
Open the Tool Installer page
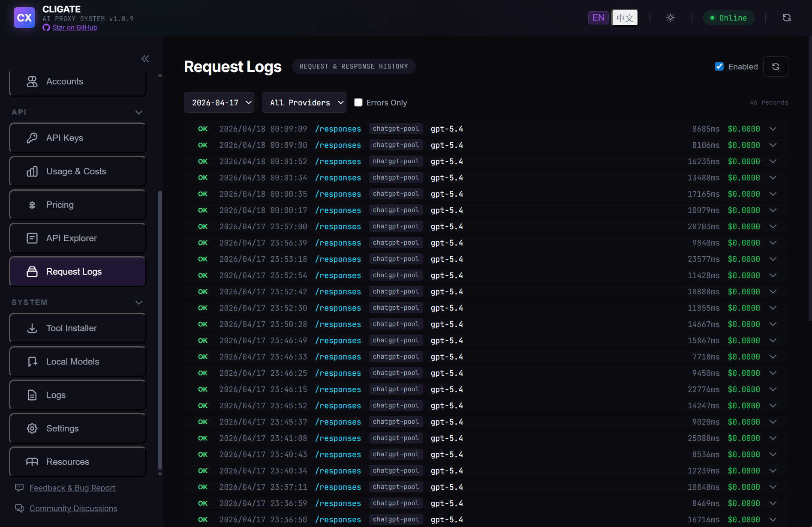coord(78,328)
